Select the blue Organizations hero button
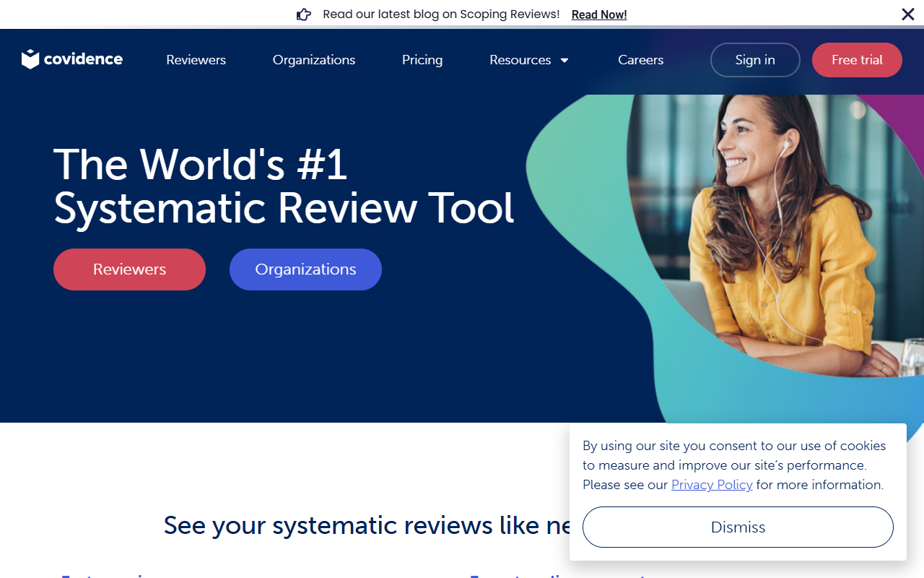The height and width of the screenshot is (578, 924). click(x=305, y=269)
